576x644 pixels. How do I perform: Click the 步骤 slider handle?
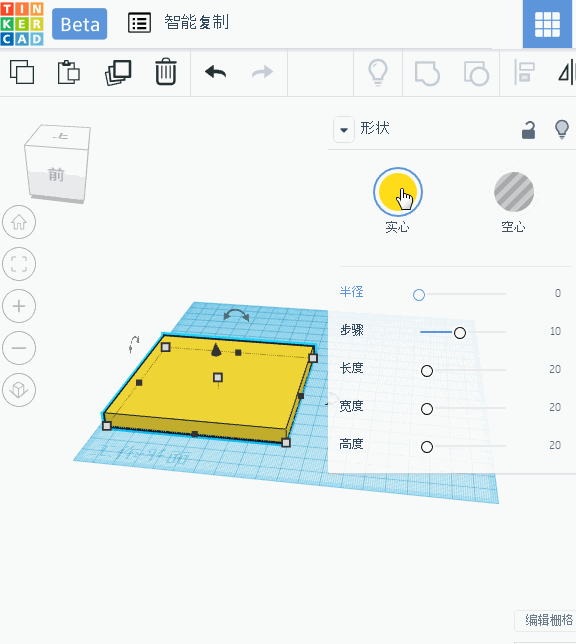point(460,333)
